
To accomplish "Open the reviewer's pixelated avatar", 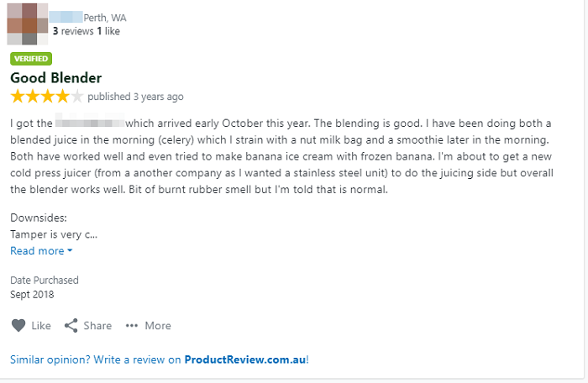I will pos(28,24).
